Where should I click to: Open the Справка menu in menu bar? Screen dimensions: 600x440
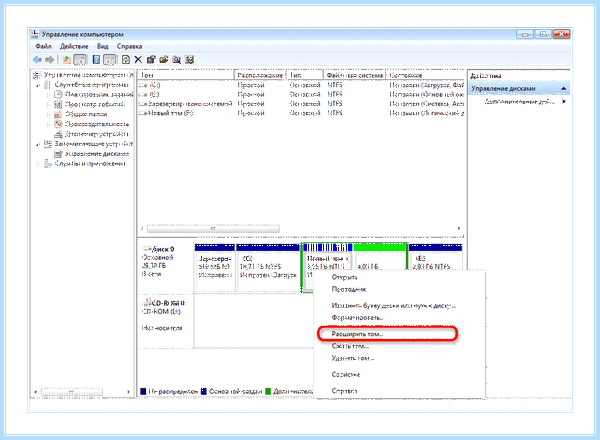(129, 46)
